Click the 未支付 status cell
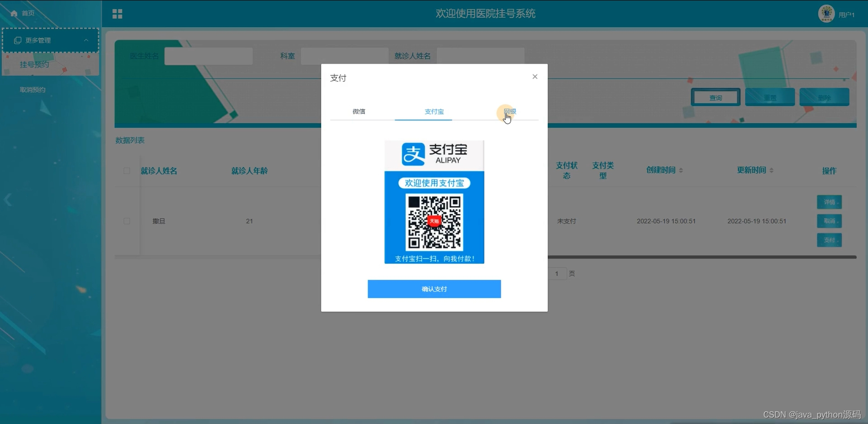This screenshot has width=868, height=424. click(x=566, y=221)
